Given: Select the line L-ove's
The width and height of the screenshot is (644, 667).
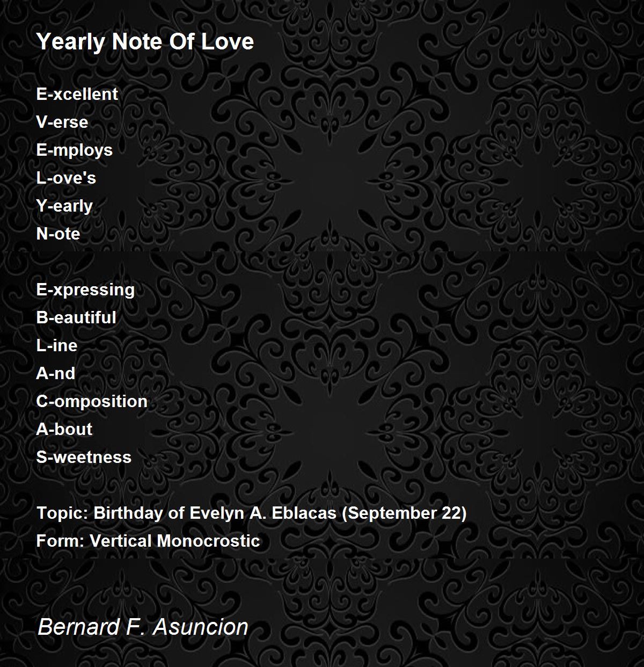Looking at the screenshot, I should 66,178.
